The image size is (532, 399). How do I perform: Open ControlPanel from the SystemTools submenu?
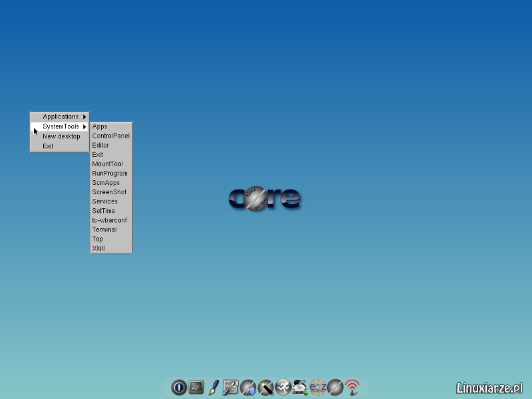tap(111, 136)
